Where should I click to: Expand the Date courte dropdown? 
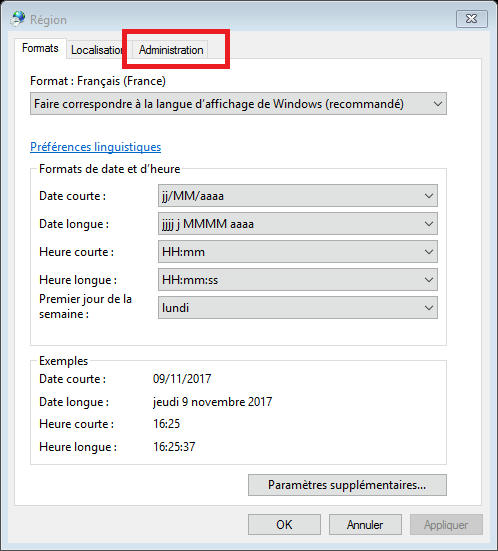(x=298, y=196)
